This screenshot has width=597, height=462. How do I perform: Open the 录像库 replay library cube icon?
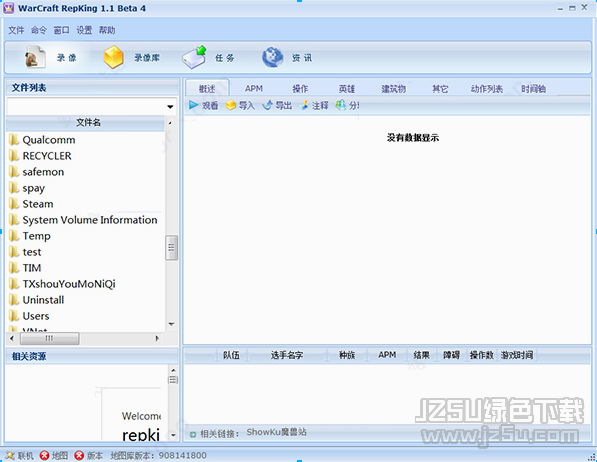pos(113,57)
